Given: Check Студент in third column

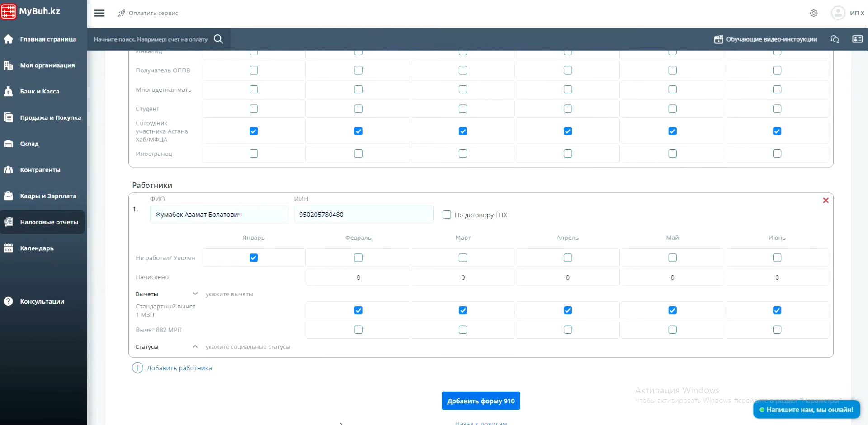Looking at the screenshot, I should 463,109.
